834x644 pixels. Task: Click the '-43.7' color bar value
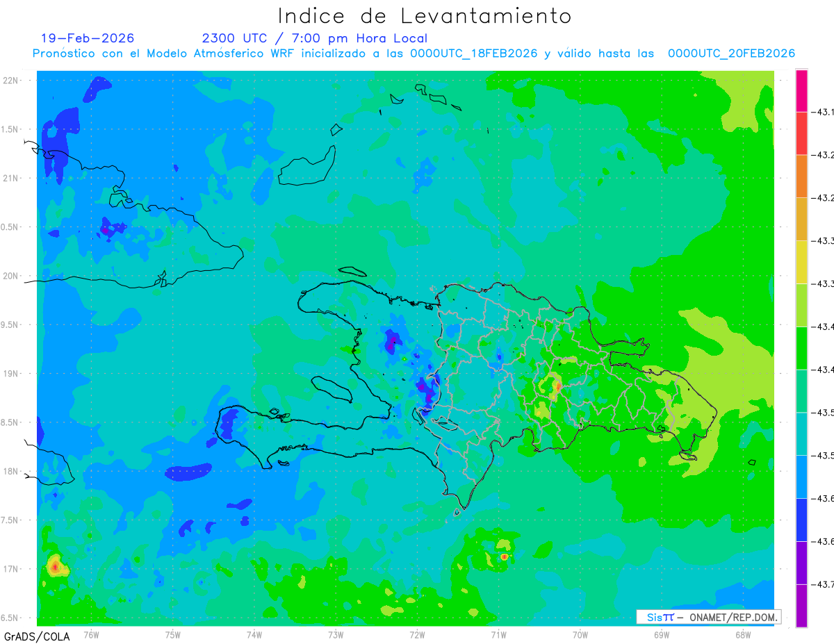tap(824, 585)
